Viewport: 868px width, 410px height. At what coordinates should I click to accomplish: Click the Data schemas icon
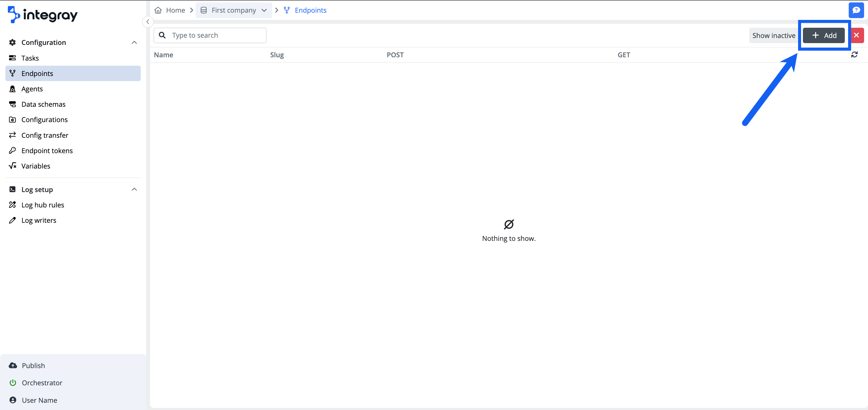12,104
